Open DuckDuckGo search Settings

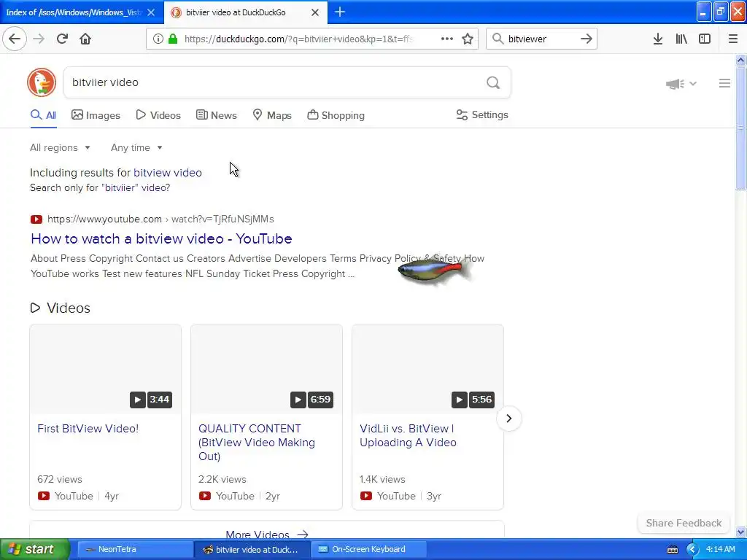482,114
